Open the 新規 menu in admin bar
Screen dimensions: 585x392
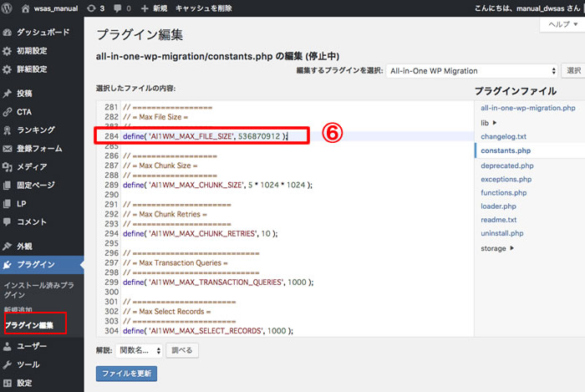coord(154,8)
